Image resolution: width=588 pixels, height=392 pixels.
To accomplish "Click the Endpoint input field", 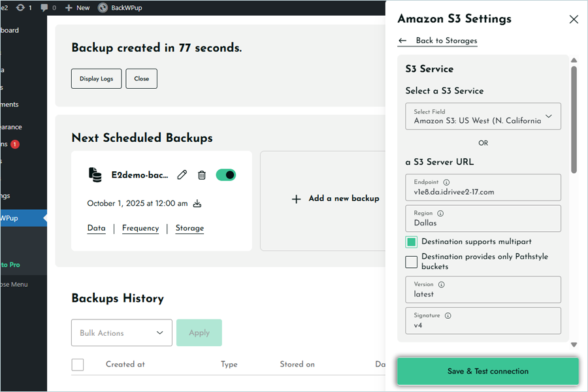I will pos(483,191).
